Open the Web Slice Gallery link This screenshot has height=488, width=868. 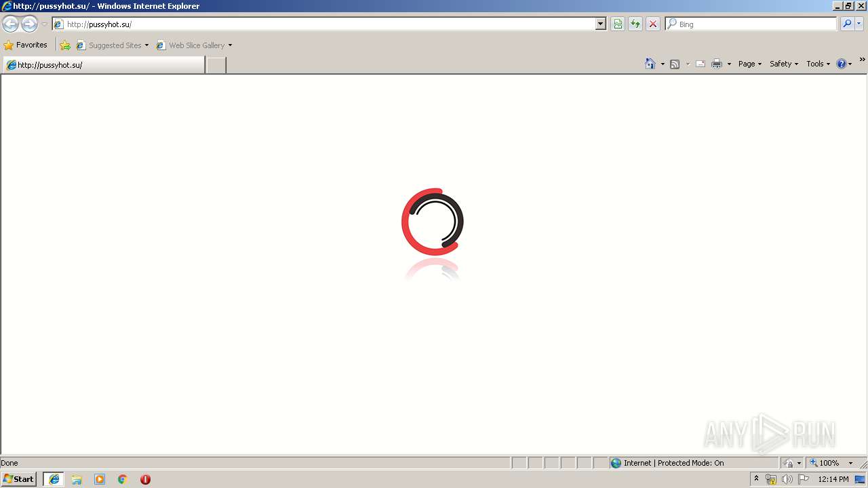pos(191,45)
